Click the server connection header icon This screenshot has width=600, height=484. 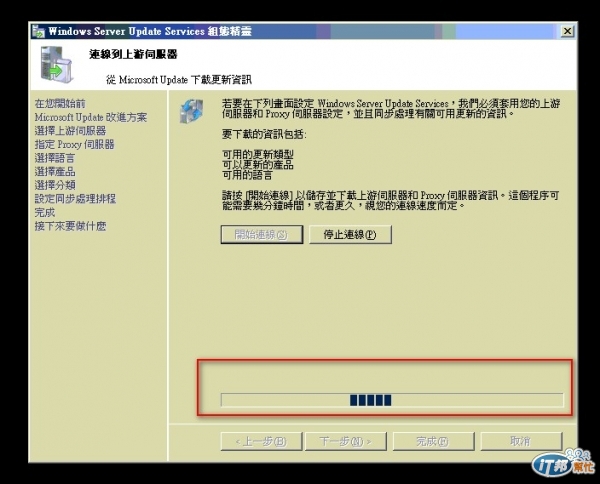pos(56,64)
